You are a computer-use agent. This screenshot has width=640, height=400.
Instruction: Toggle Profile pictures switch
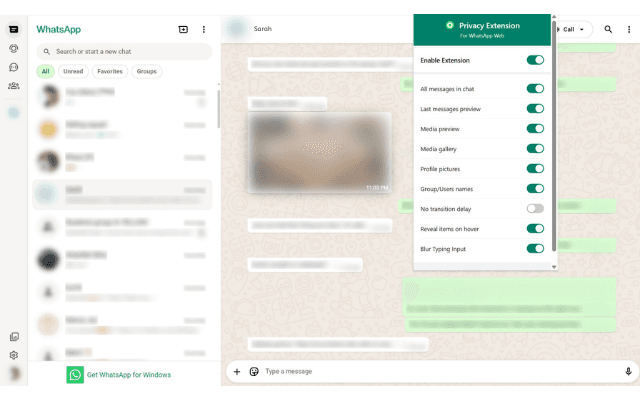tap(535, 169)
